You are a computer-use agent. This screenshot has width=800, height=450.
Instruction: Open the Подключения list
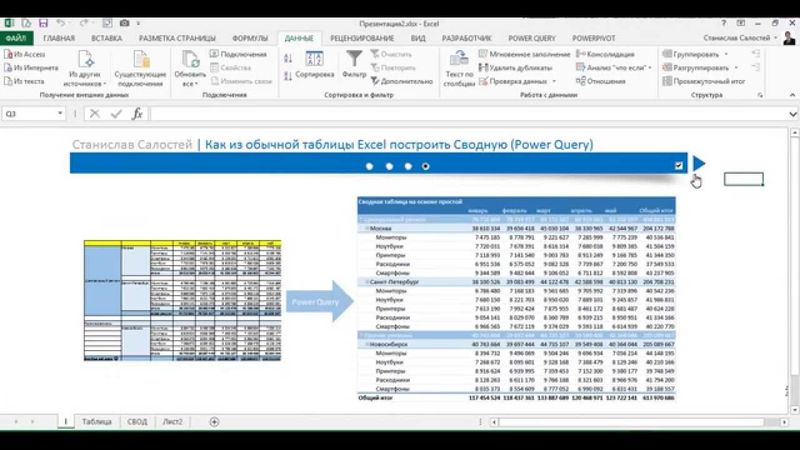click(238, 54)
